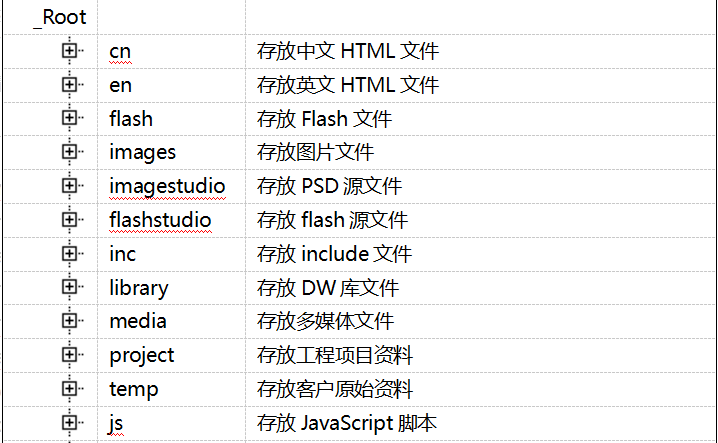This screenshot has width=718, height=443.
Task: Click description '存放 JavaScript 脚本'
Action: click(x=347, y=423)
